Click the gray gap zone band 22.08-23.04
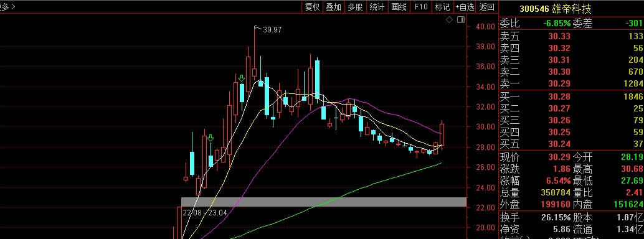644x239 pixels. (324, 202)
